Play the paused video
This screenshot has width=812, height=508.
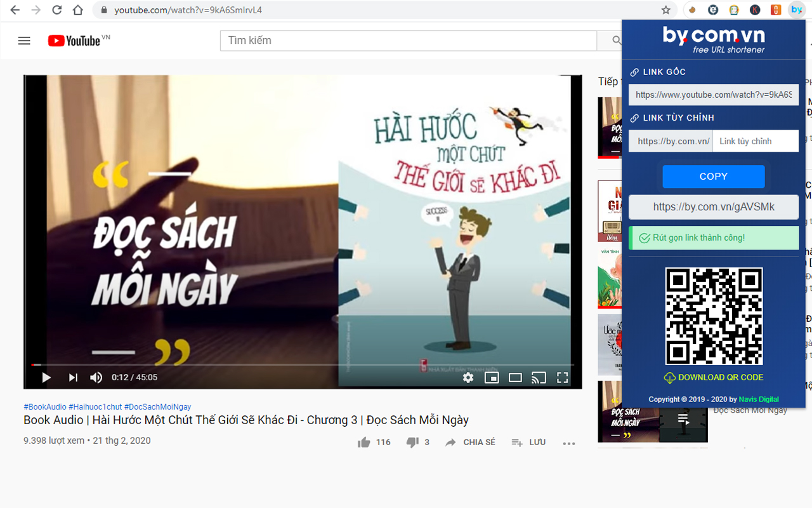(x=46, y=377)
